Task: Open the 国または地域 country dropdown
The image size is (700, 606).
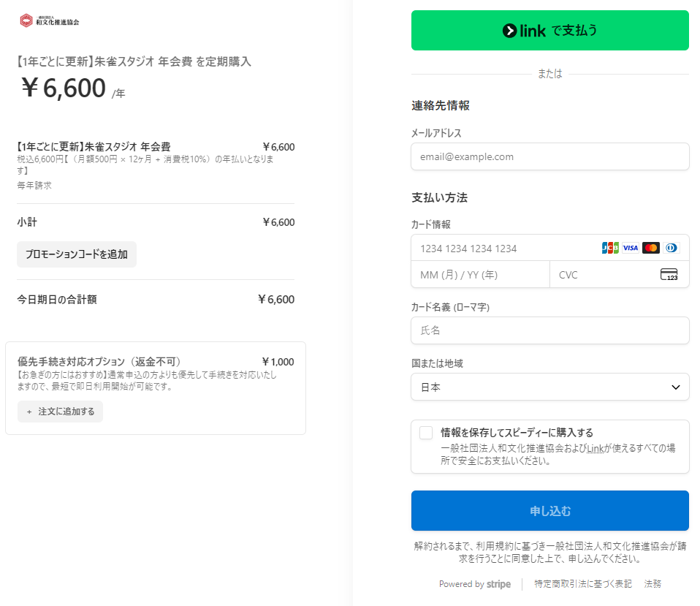Action: click(x=549, y=387)
